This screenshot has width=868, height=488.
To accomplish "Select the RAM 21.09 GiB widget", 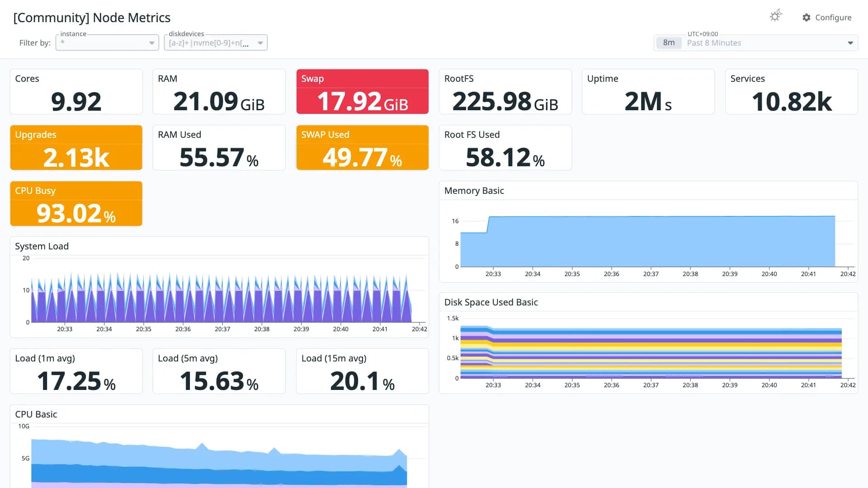I will point(219,91).
